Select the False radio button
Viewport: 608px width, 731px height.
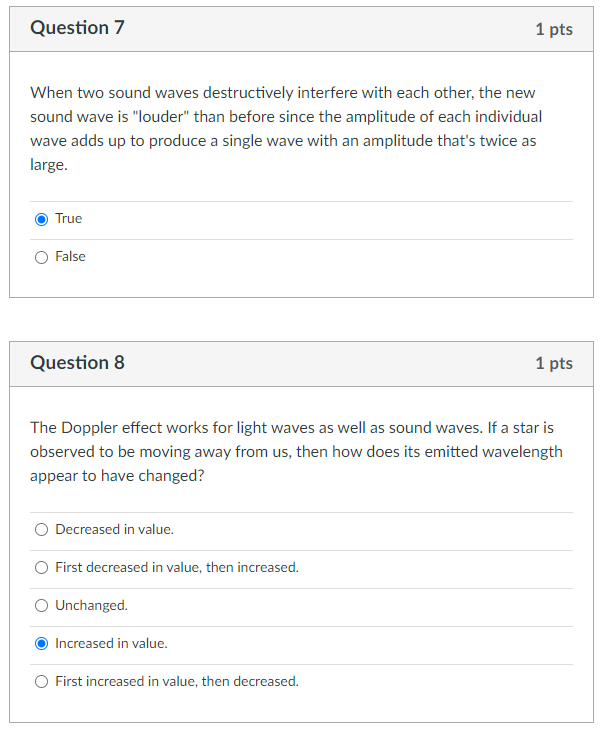tap(41, 257)
